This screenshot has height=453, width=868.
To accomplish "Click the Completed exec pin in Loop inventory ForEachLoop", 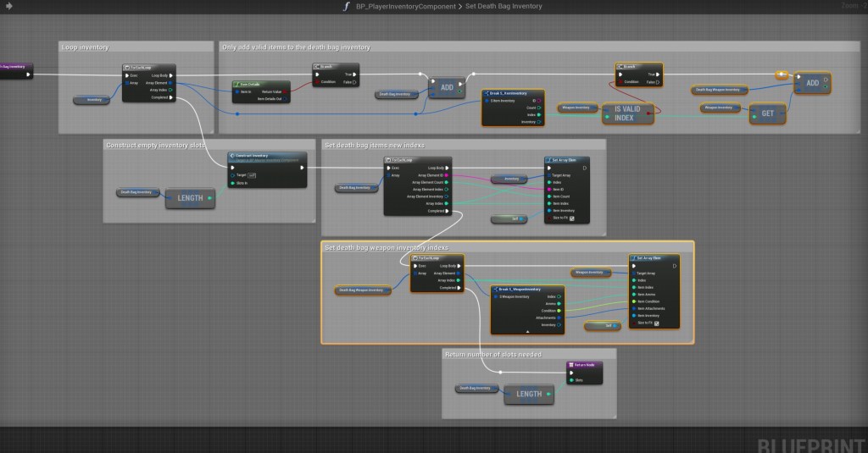I will 170,97.
